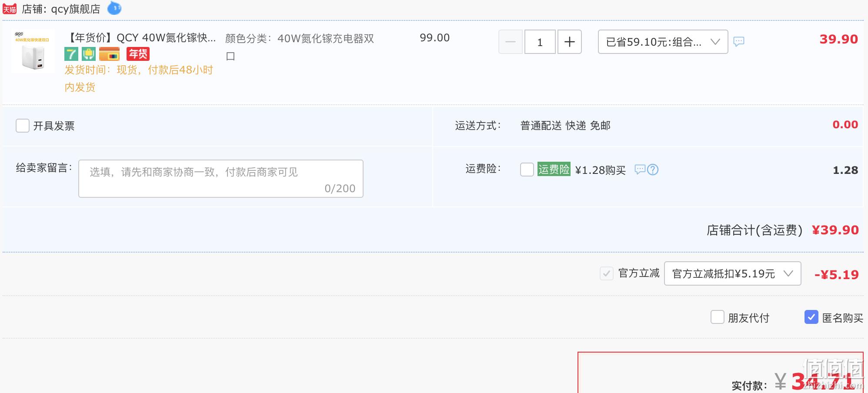Image resolution: width=868 pixels, height=393 pixels.
Task: Click the shipping fee value 0.00
Action: coord(845,125)
